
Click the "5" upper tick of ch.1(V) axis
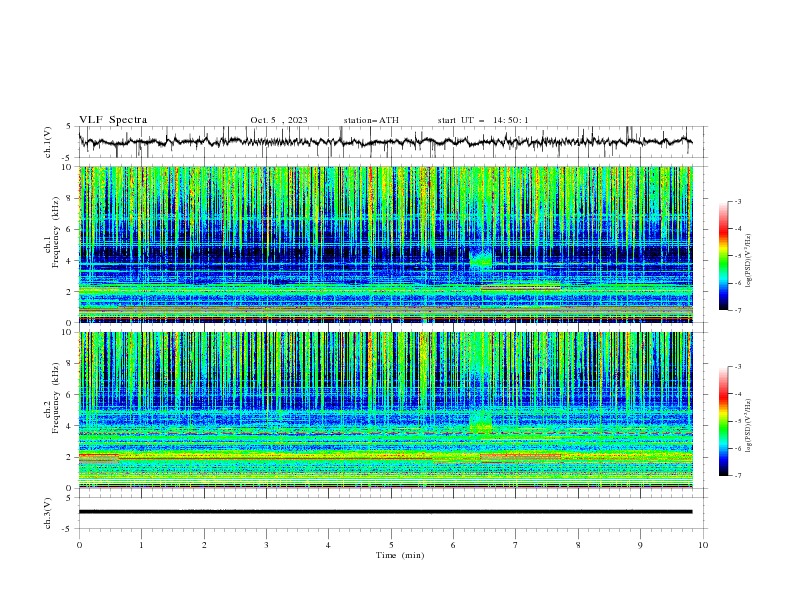[x=69, y=127]
